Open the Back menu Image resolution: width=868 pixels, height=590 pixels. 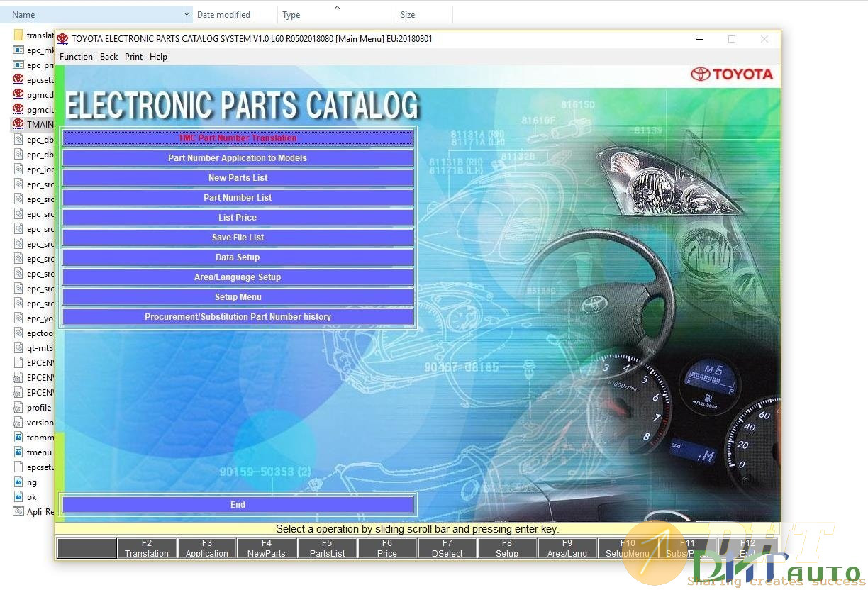108,57
